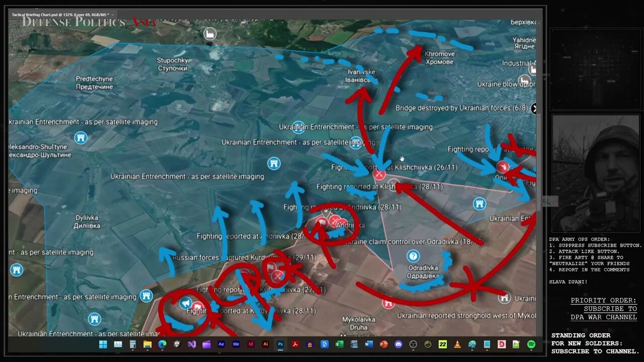This screenshot has height=362, width=644.
Task: Open PowerPoint from the taskbar
Action: coord(384,344)
